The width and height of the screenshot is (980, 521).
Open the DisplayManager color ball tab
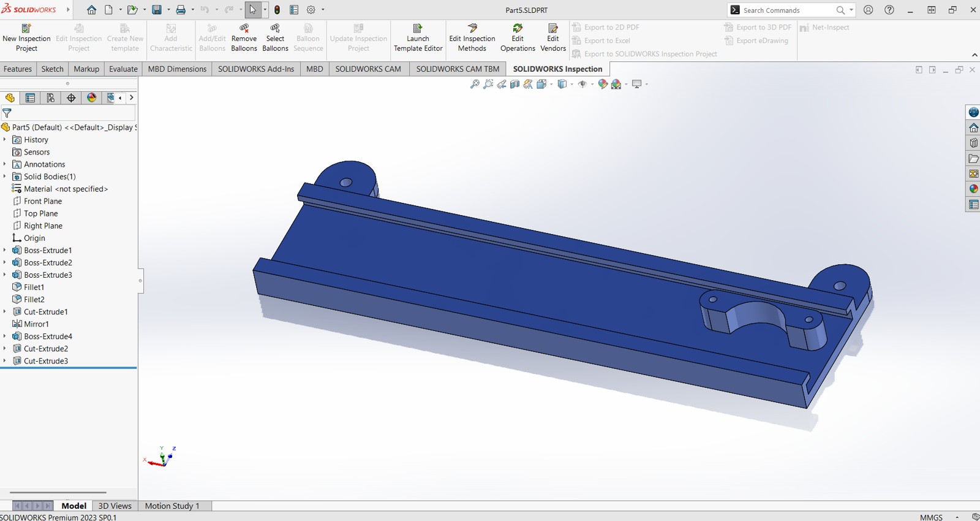tap(91, 97)
